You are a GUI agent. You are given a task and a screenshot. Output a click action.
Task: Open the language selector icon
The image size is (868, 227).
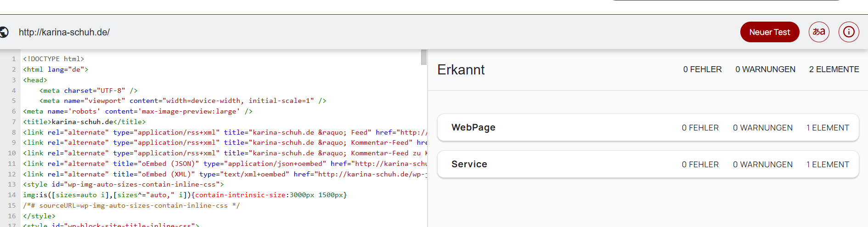pos(819,32)
